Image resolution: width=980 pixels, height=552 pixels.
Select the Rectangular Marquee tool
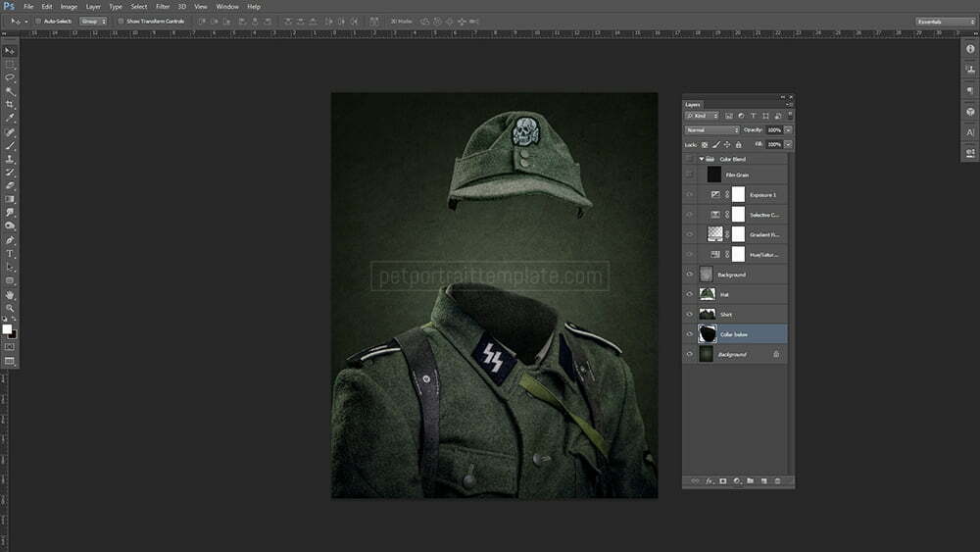(x=10, y=65)
